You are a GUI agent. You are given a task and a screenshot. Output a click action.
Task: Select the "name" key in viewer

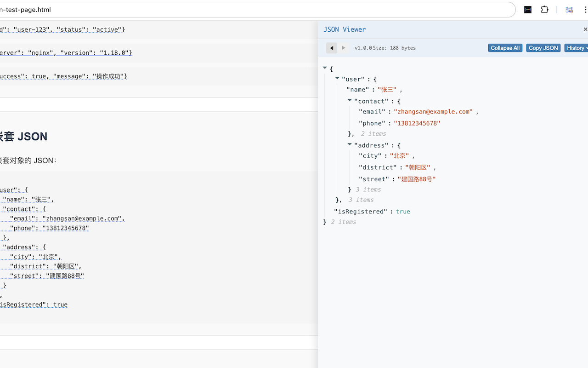coord(357,90)
